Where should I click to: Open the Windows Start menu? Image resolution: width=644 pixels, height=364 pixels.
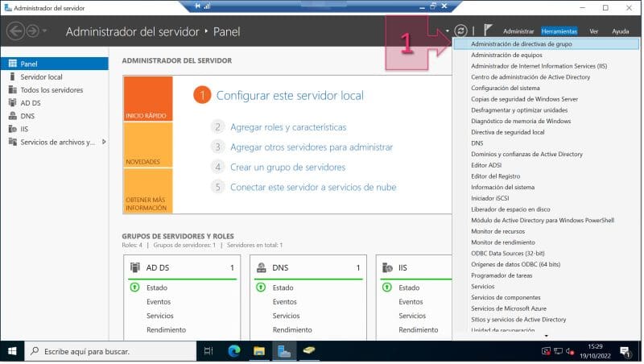pos(12,351)
